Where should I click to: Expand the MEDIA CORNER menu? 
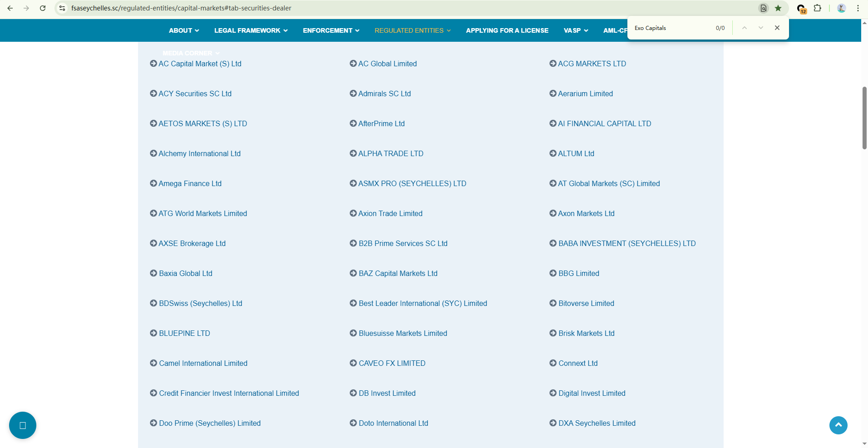coord(191,53)
